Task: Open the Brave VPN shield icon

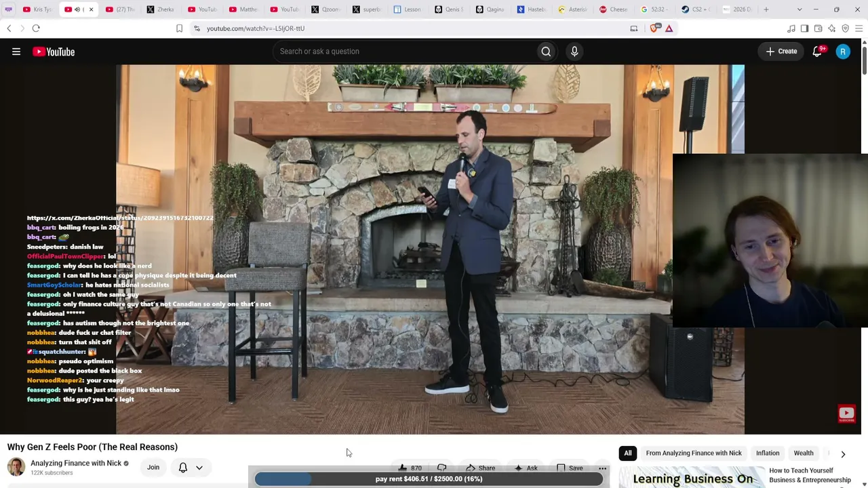Action: coord(845,28)
